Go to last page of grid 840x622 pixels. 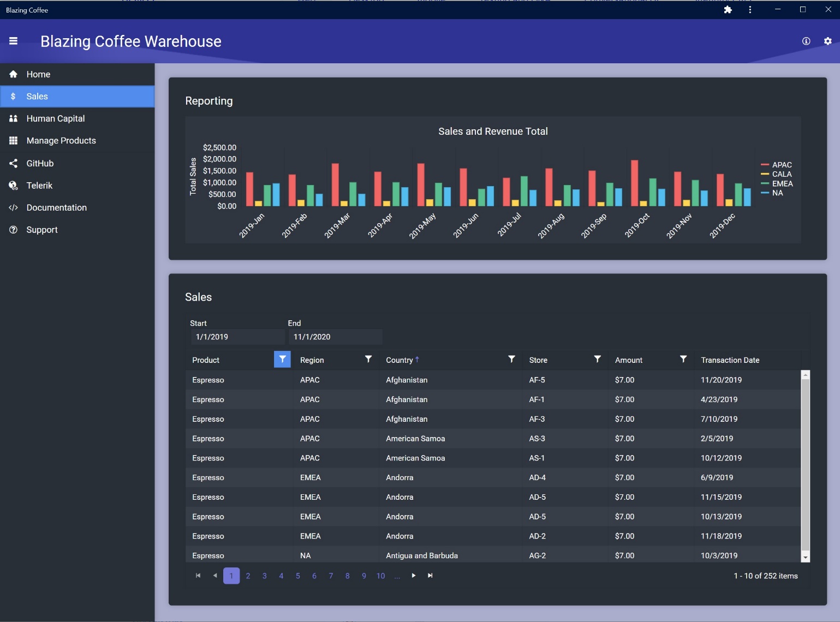(x=430, y=576)
